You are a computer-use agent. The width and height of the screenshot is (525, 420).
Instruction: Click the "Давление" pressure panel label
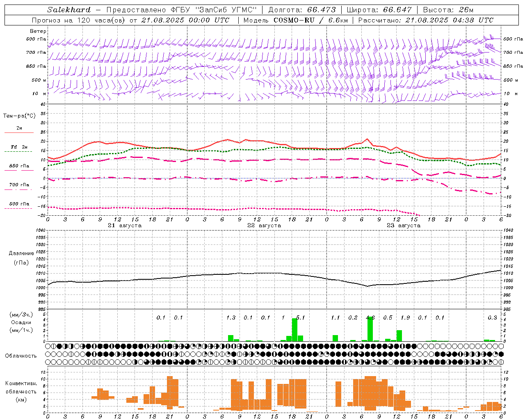(21, 253)
